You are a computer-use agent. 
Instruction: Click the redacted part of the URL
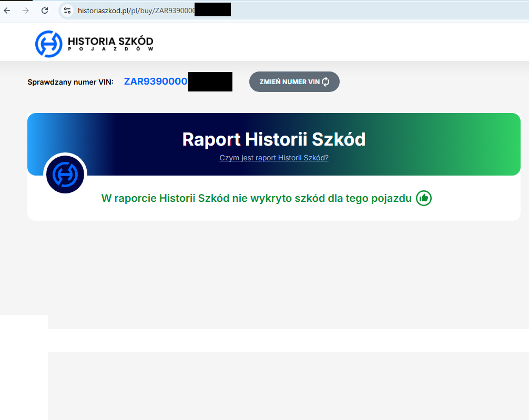212,10
